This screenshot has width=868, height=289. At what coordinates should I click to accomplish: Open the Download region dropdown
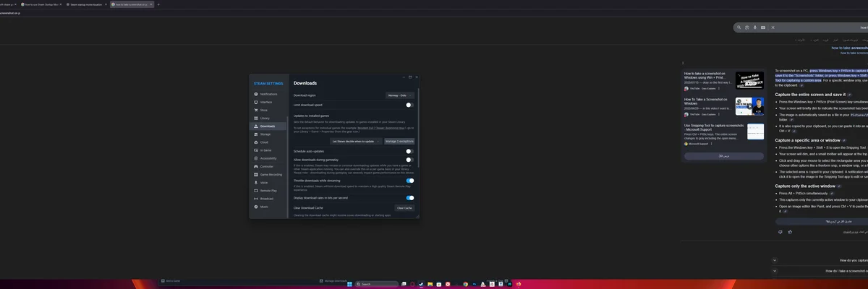(x=400, y=95)
